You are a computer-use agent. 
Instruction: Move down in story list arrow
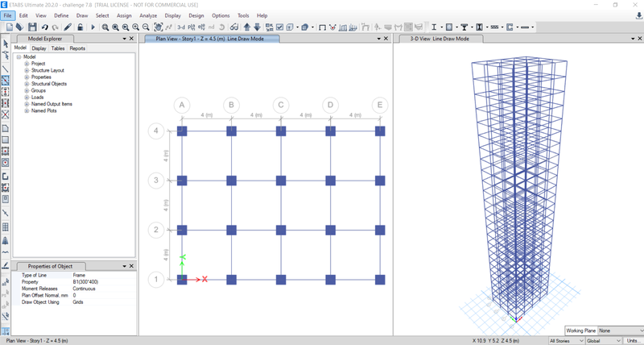tap(257, 27)
